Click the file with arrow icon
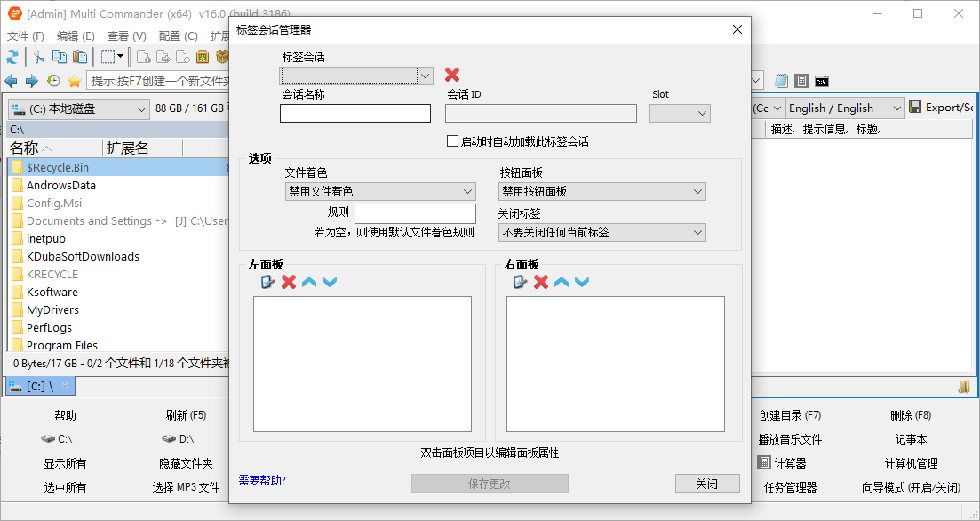This screenshot has width=980, height=521. (163, 57)
